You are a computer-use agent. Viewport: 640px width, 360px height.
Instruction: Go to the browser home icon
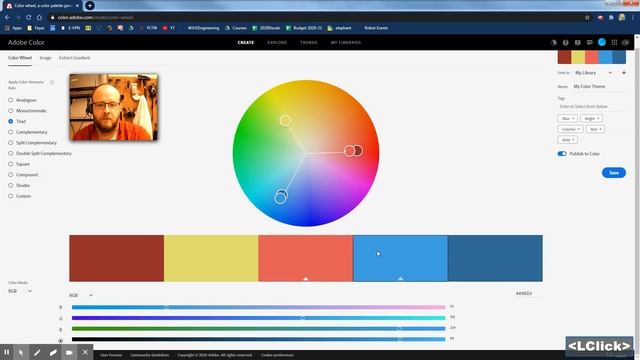coord(39,18)
